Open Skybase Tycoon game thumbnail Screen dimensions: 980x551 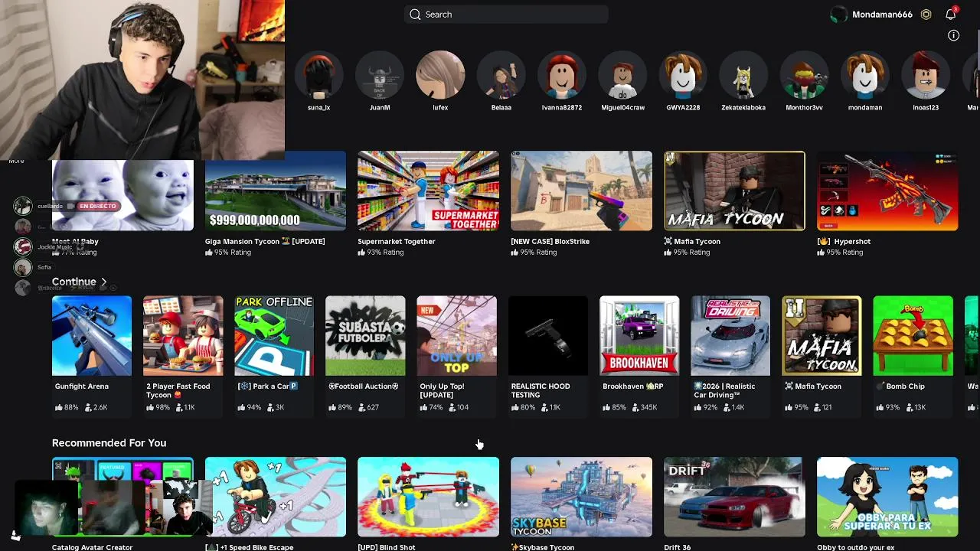[x=581, y=497]
